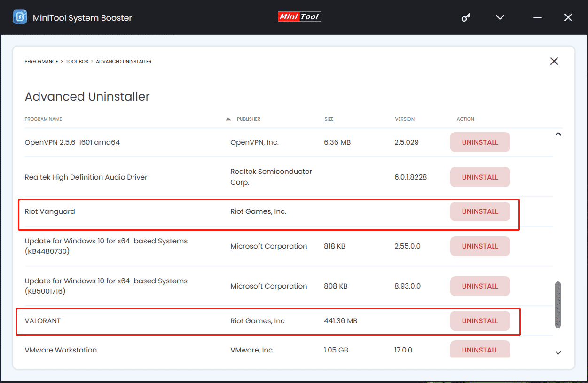Click 441.36 MB size value

click(x=340, y=321)
